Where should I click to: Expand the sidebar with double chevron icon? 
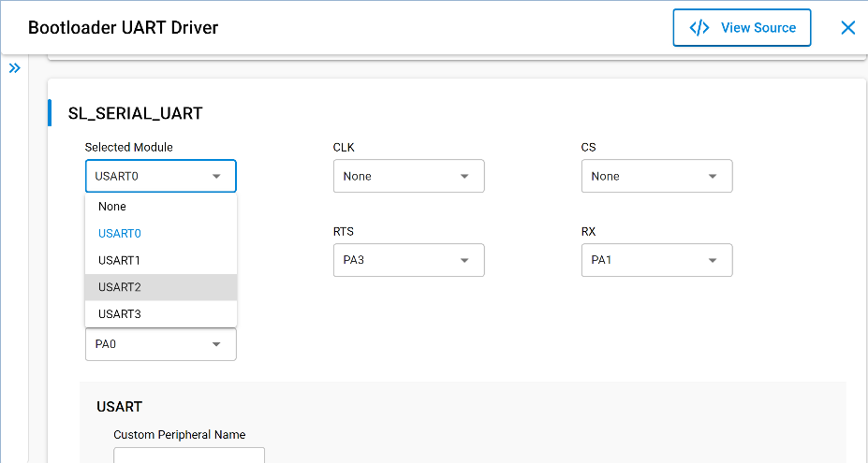[x=14, y=68]
